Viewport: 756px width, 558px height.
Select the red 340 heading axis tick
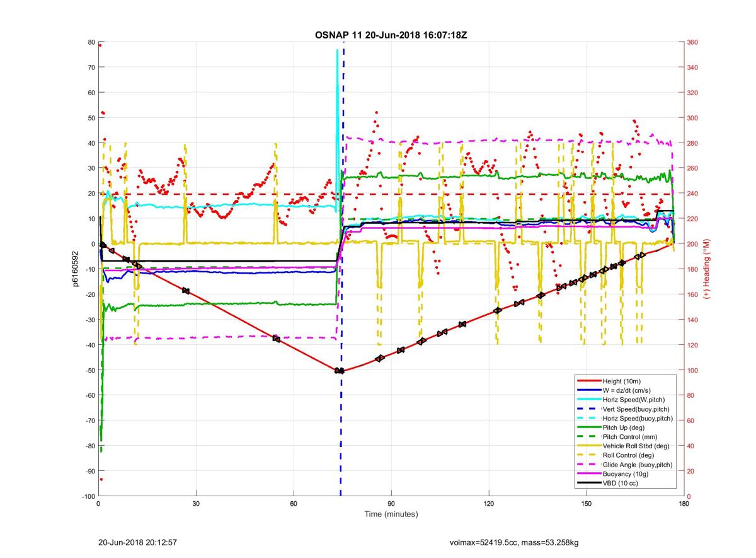(x=692, y=67)
